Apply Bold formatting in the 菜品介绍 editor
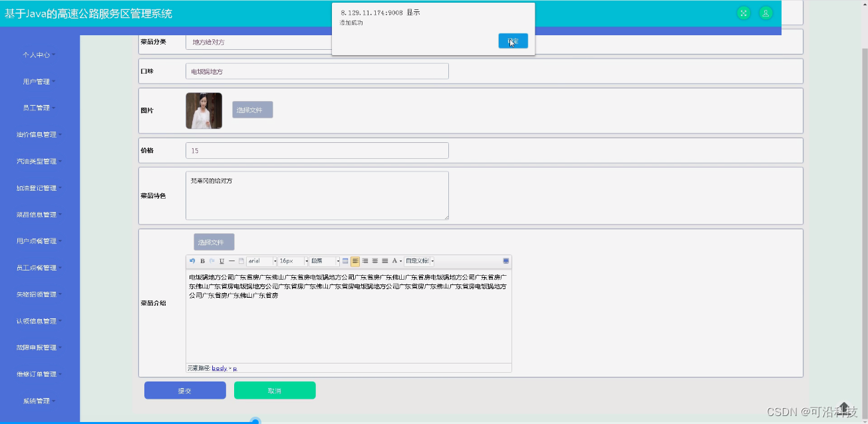 point(202,261)
